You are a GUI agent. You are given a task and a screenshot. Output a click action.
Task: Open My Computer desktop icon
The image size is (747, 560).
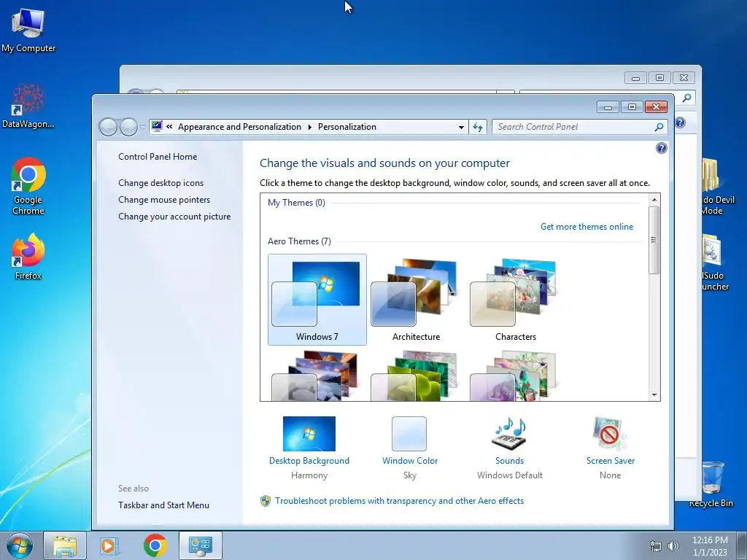(28, 31)
